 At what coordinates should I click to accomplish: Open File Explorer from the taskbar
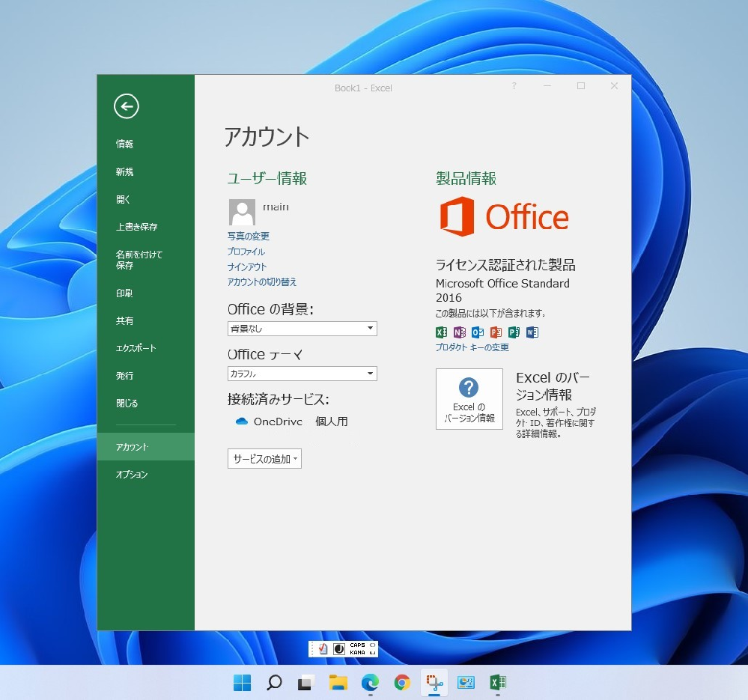click(x=338, y=682)
